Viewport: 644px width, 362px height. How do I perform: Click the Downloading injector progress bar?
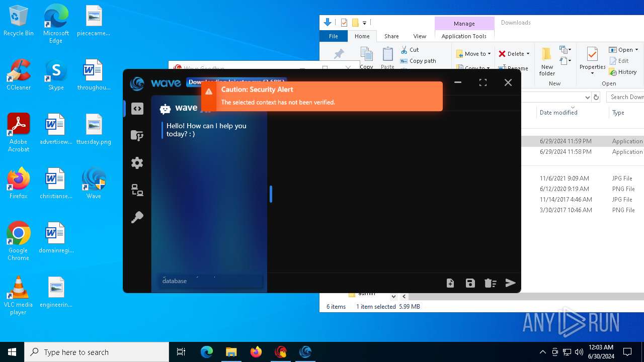coord(236,82)
